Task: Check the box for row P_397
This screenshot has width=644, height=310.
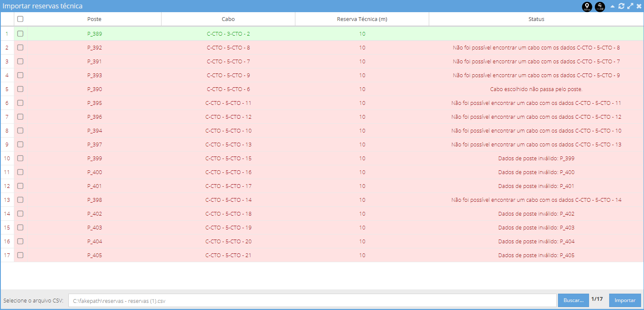Action: pyautogui.click(x=20, y=144)
